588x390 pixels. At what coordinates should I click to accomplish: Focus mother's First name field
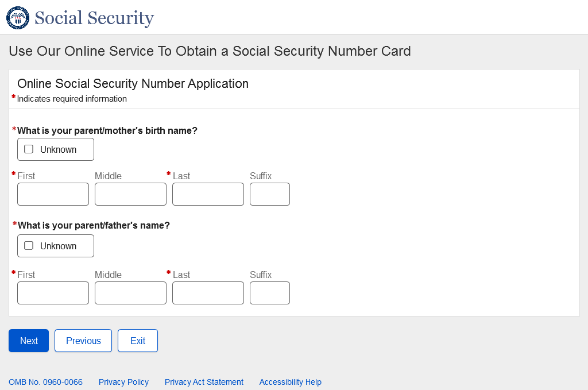tap(53, 194)
